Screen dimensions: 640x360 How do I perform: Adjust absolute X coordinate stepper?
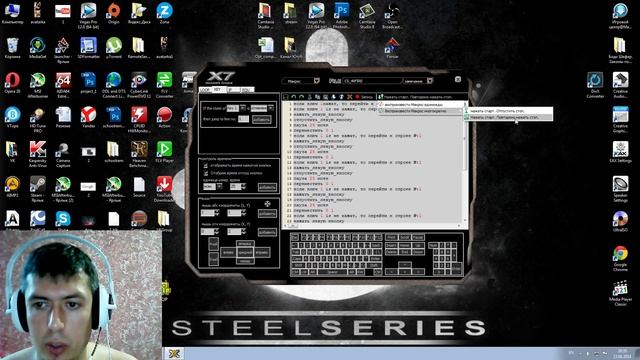217,213
